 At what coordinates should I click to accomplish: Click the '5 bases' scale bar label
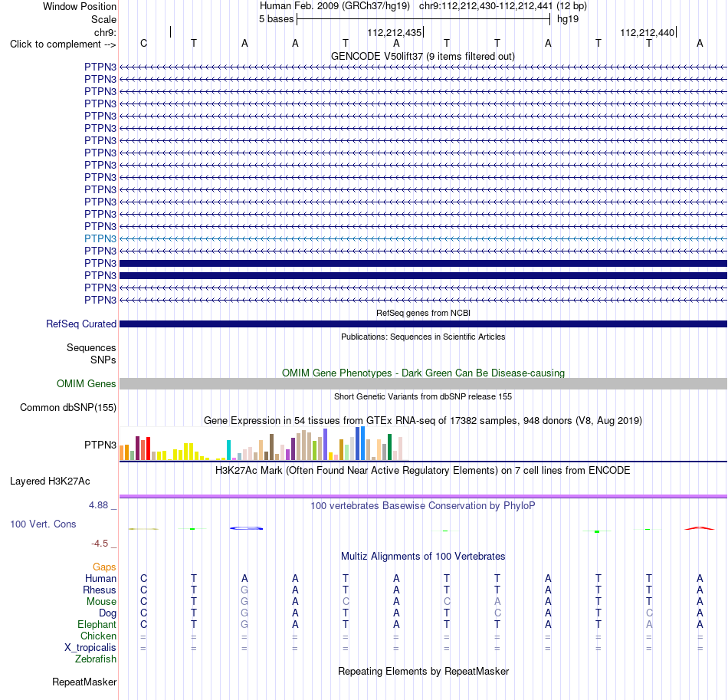[x=276, y=19]
